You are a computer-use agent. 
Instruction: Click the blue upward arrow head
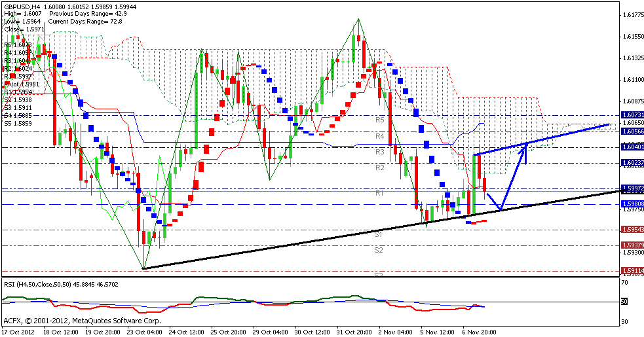click(x=525, y=147)
